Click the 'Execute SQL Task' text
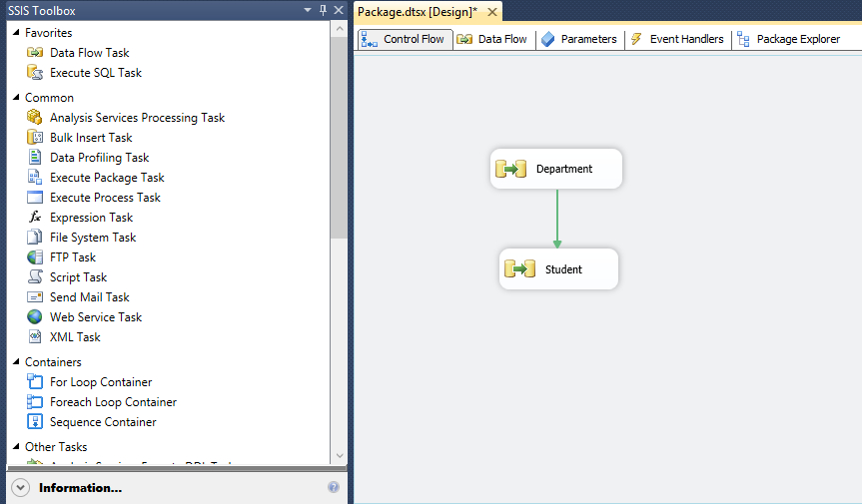This screenshot has width=862, height=504. click(x=96, y=73)
